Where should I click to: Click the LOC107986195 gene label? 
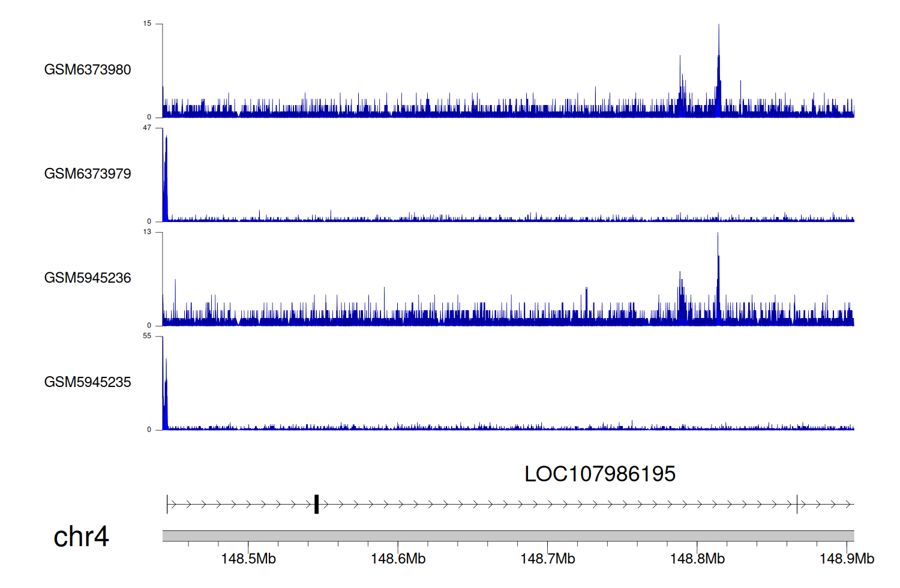pyautogui.click(x=599, y=474)
